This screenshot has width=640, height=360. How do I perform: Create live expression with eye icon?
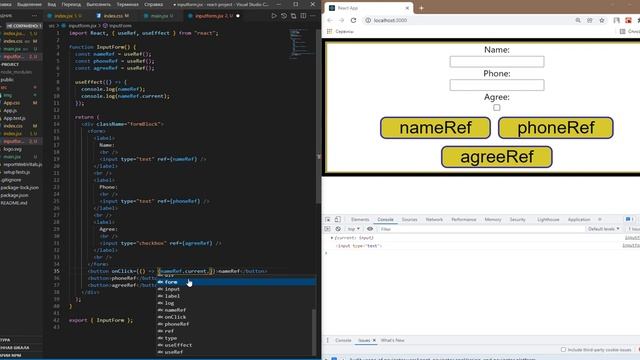pyautogui.click(x=370, y=229)
